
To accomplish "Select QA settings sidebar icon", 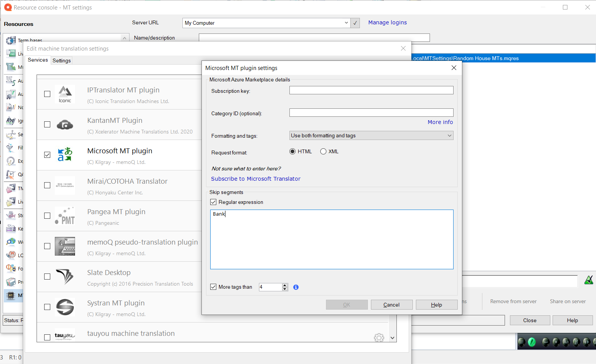I will coord(11,175).
